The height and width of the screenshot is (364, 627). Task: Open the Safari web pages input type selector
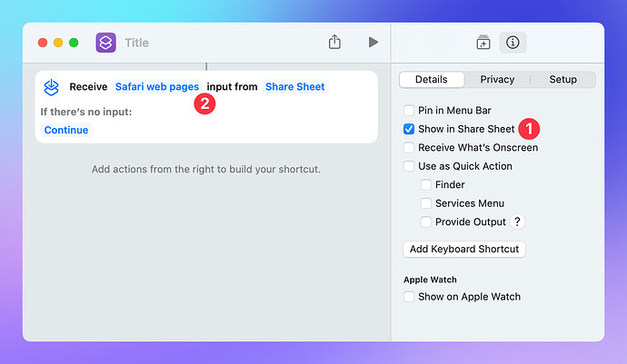tap(156, 87)
